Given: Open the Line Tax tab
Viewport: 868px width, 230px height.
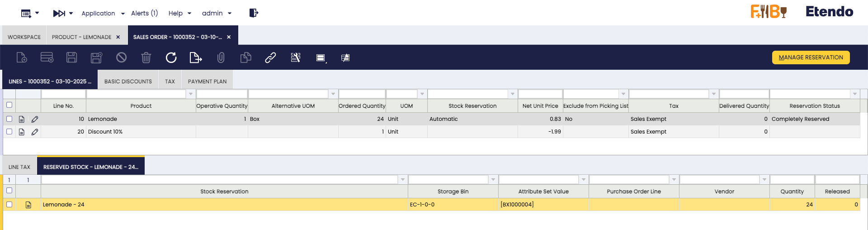Looking at the screenshot, I should (x=19, y=167).
